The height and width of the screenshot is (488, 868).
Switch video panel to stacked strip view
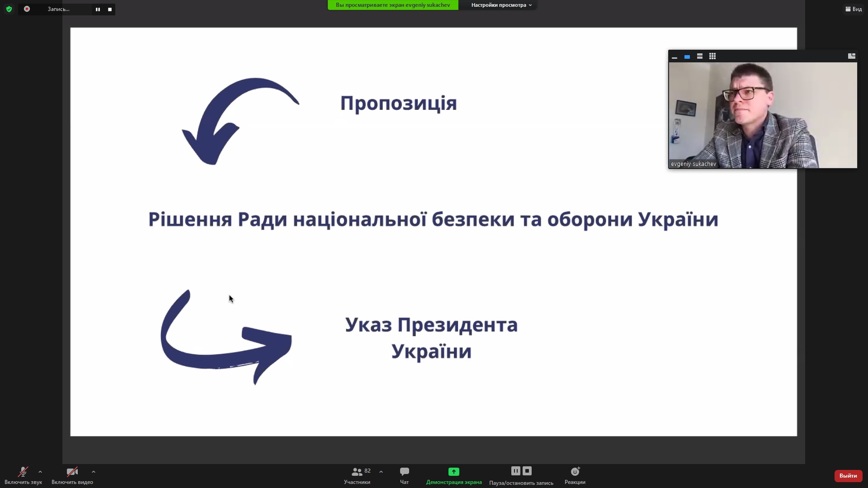700,56
